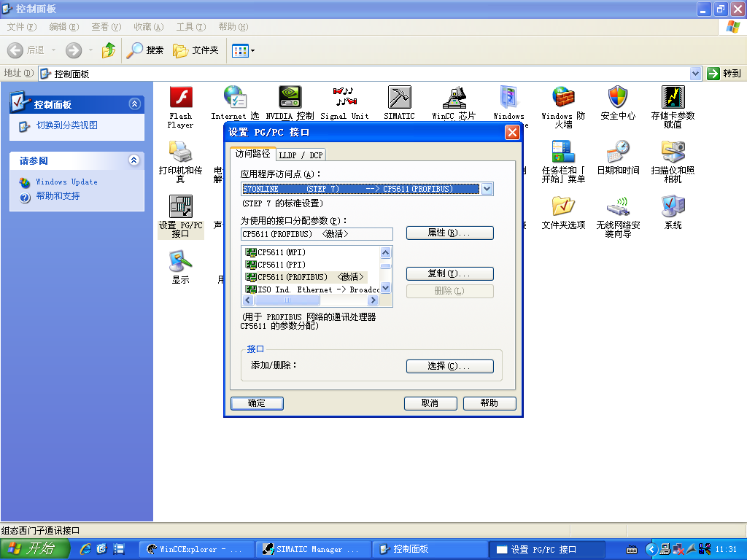This screenshot has height=560, width=747.
Task: Click the Cancel button in dialog
Action: point(430,403)
